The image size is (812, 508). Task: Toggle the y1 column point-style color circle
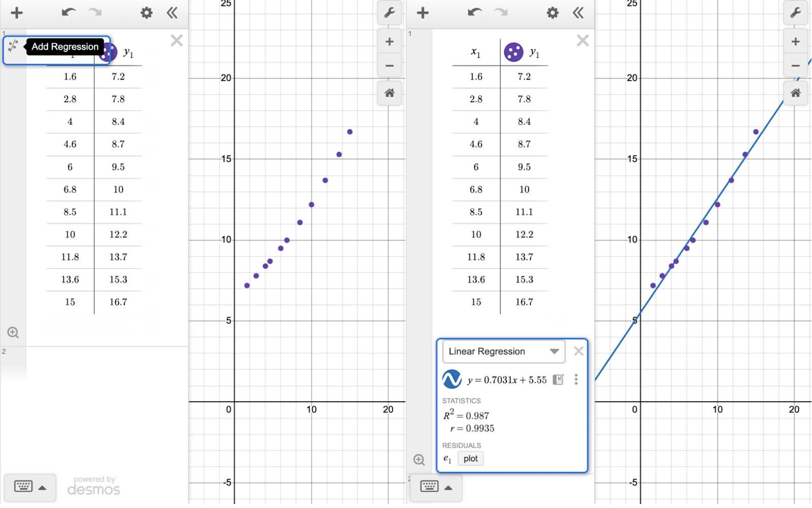click(x=514, y=52)
